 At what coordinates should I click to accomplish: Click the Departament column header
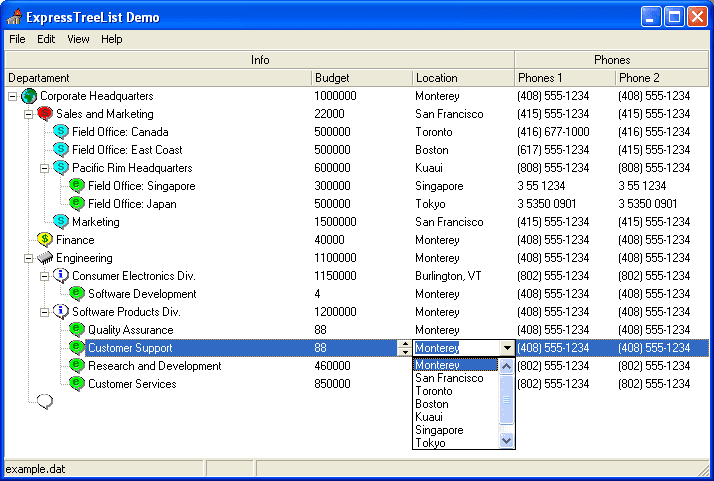158,78
